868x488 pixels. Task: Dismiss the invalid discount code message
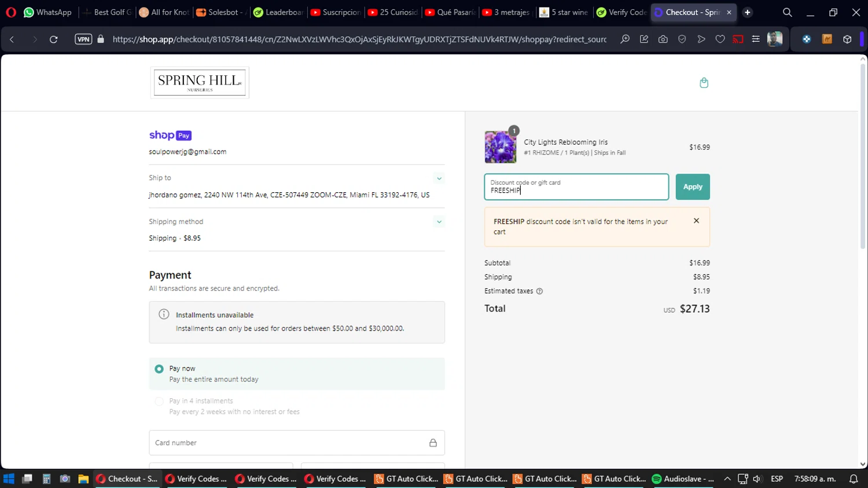coord(696,221)
